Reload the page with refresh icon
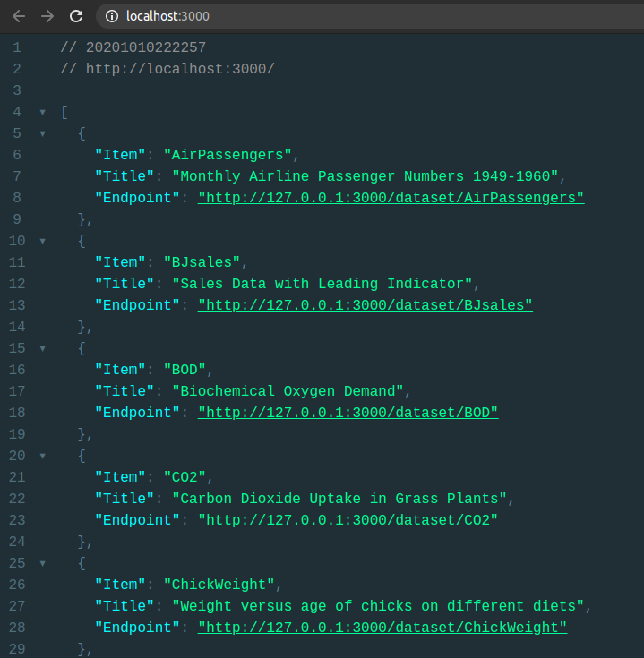This screenshot has height=658, width=644. (x=76, y=16)
